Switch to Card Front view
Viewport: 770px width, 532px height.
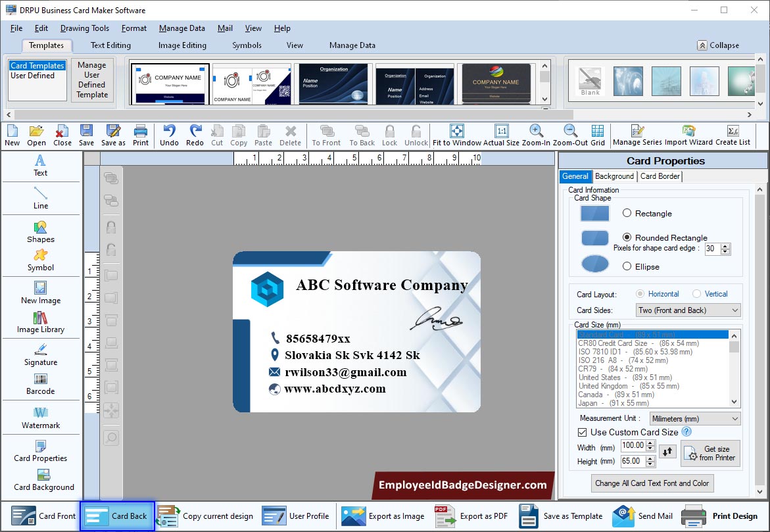click(x=43, y=516)
